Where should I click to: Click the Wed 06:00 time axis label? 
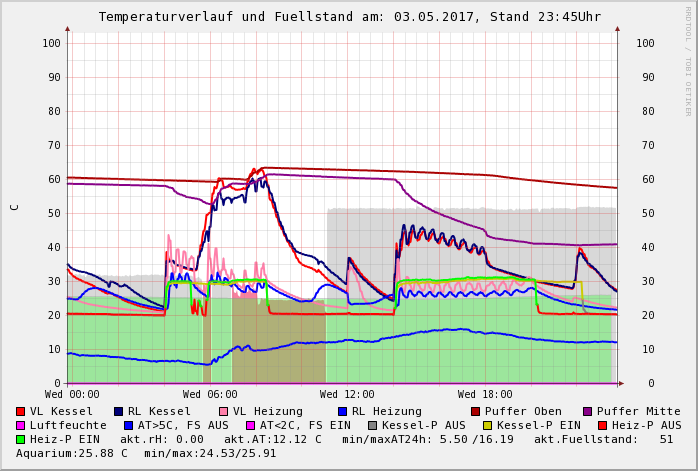(210, 395)
